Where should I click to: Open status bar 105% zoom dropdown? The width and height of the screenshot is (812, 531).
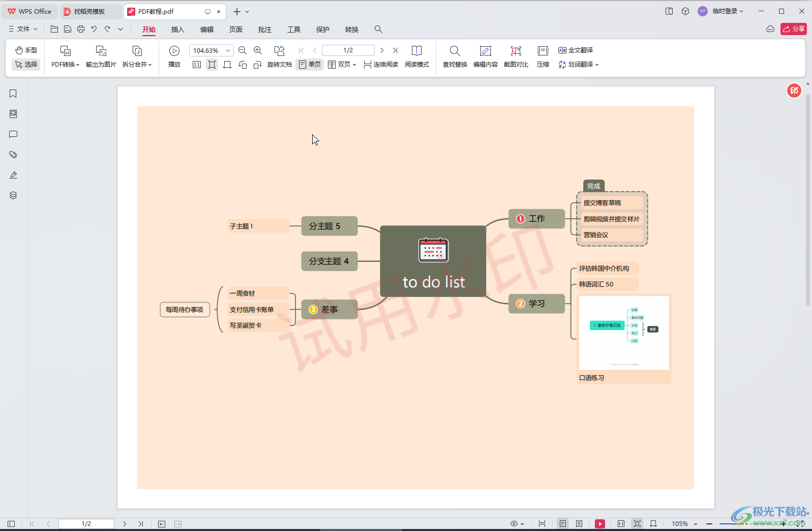click(x=684, y=523)
